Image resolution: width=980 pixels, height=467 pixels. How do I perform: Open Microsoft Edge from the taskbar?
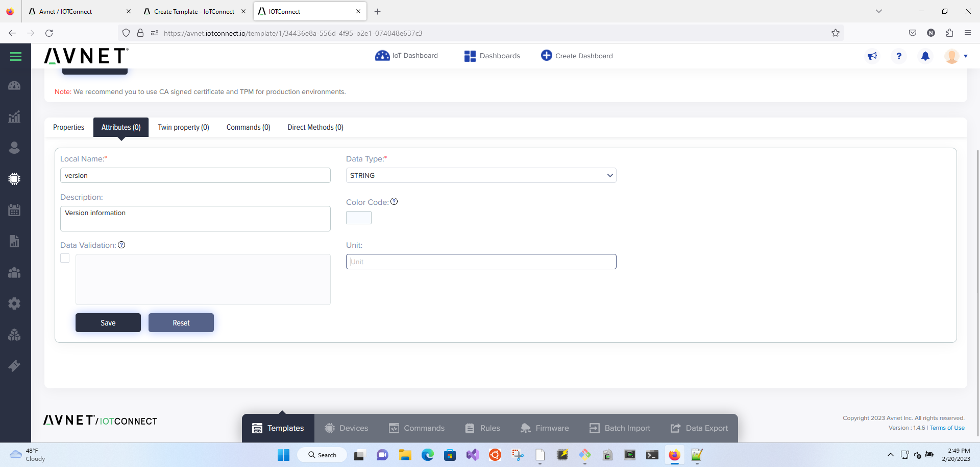pyautogui.click(x=427, y=455)
